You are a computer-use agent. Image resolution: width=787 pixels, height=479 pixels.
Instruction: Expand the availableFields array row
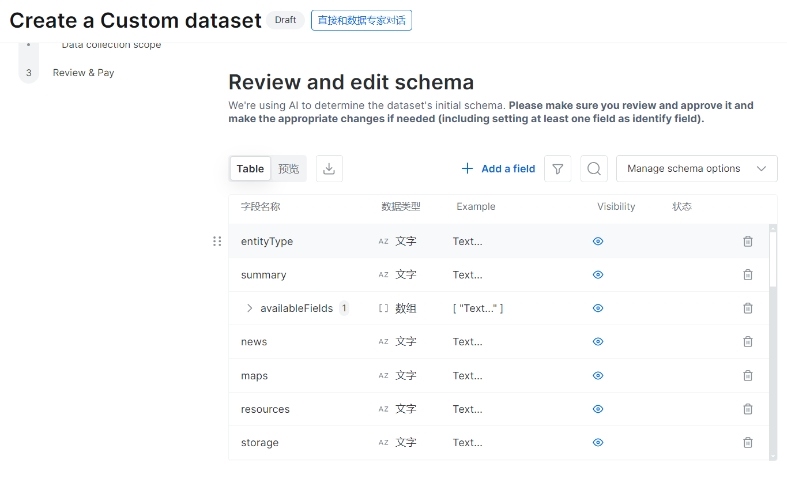click(249, 308)
